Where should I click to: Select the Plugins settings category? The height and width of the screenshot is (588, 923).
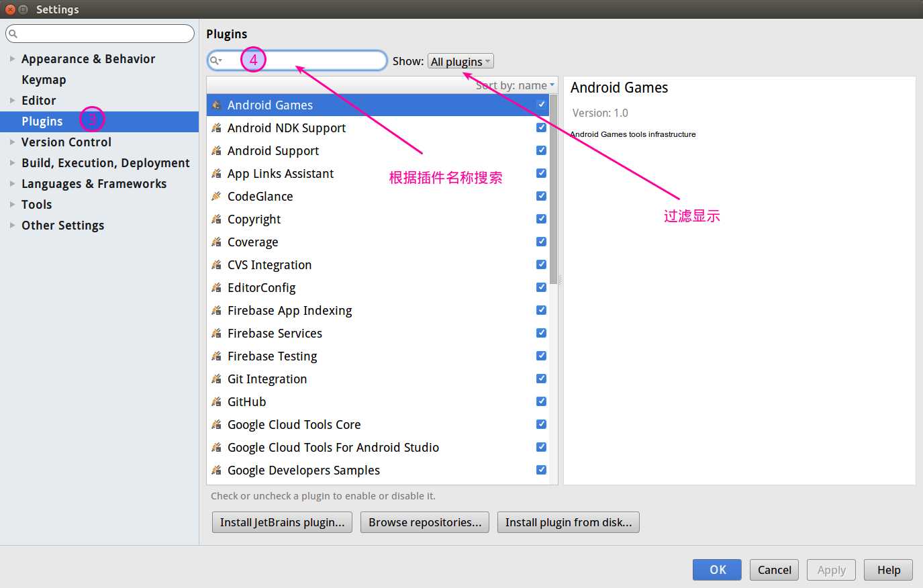click(99, 121)
